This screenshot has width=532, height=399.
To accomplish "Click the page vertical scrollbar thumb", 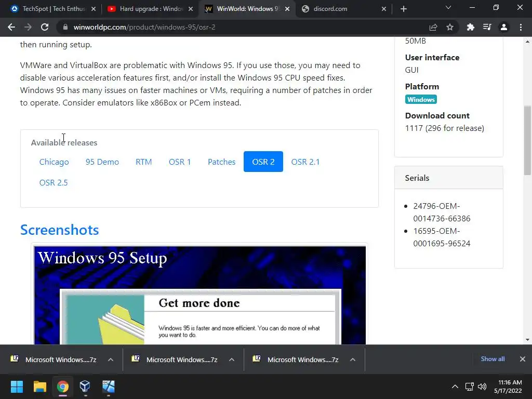I will 527,140.
